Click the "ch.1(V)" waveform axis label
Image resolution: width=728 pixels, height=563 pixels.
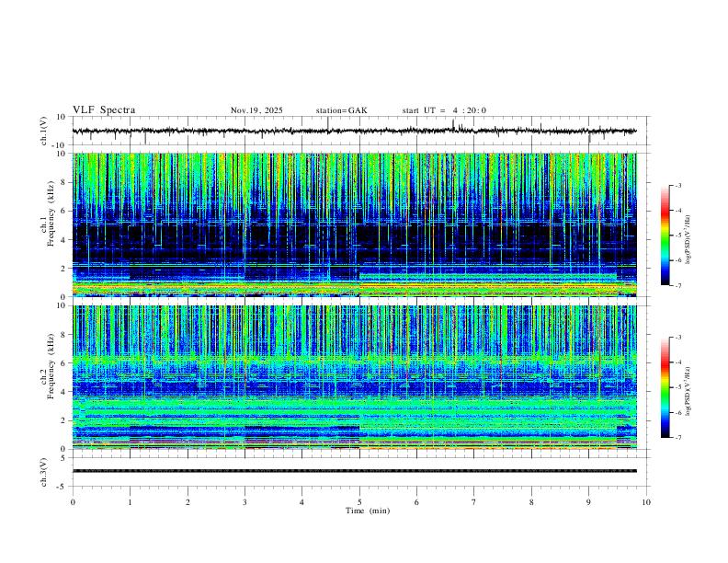pyautogui.click(x=44, y=131)
